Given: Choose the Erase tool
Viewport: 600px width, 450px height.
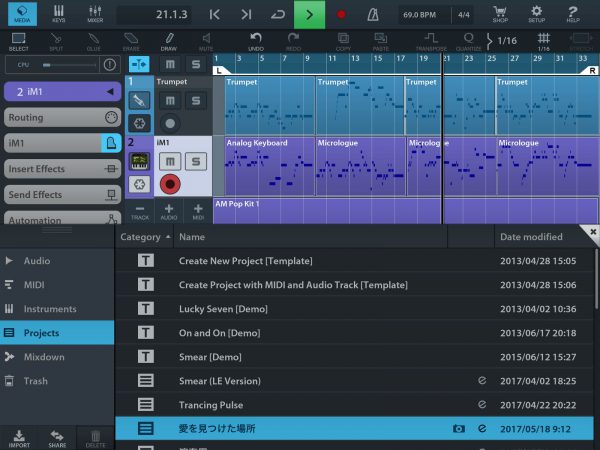Looking at the screenshot, I should (x=131, y=42).
